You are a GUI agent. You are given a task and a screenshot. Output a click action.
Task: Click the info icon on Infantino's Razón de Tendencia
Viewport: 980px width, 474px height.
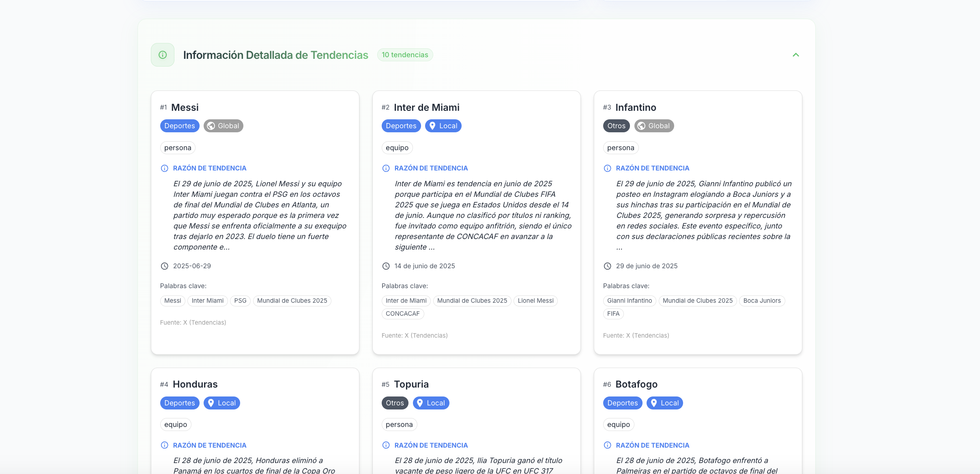tap(607, 168)
